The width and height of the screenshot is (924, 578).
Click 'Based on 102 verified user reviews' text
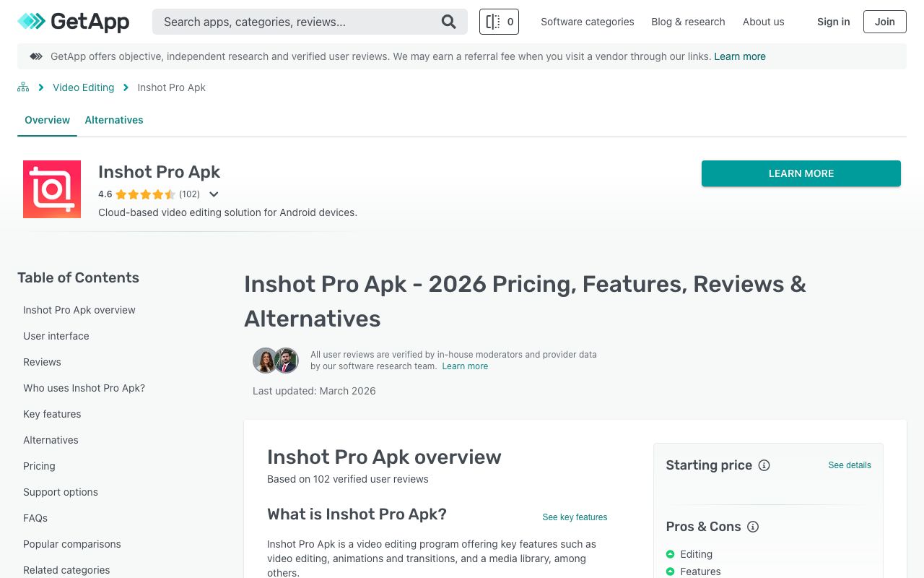348,479
